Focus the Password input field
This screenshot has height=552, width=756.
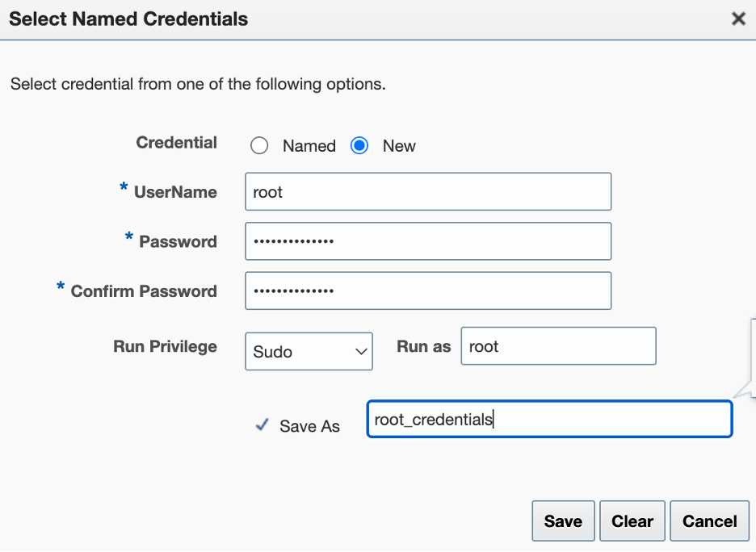tap(427, 241)
